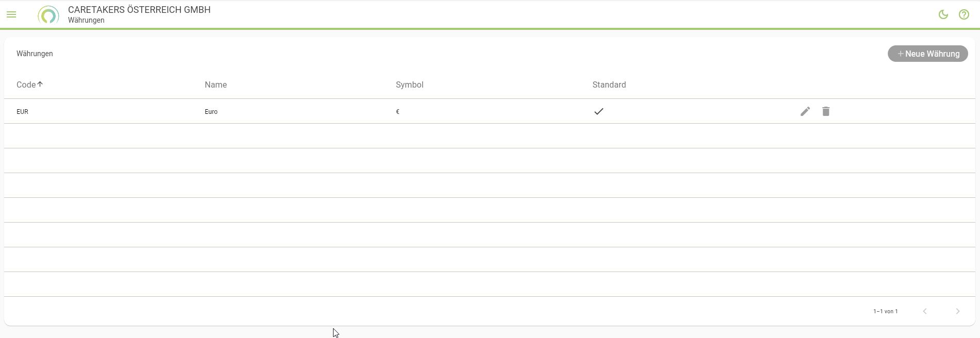Delete the EUR currency with the trash icon

(825, 111)
